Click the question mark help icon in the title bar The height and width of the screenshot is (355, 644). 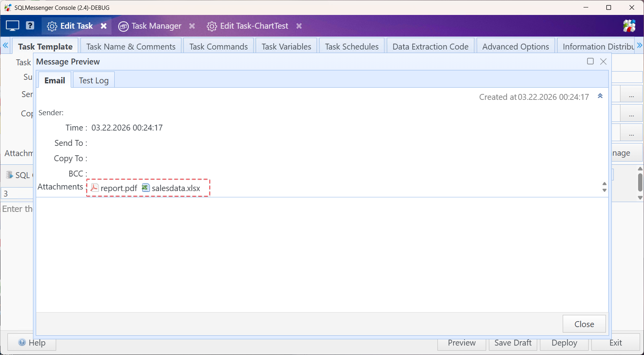(29, 25)
